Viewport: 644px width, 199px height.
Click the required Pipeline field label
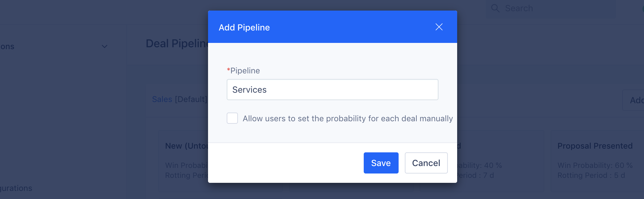tap(243, 71)
